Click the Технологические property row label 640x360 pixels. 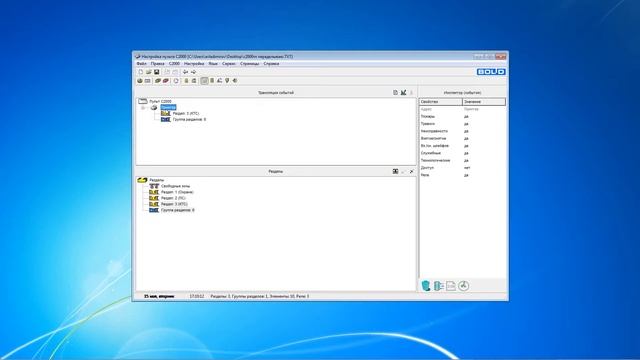click(435, 160)
